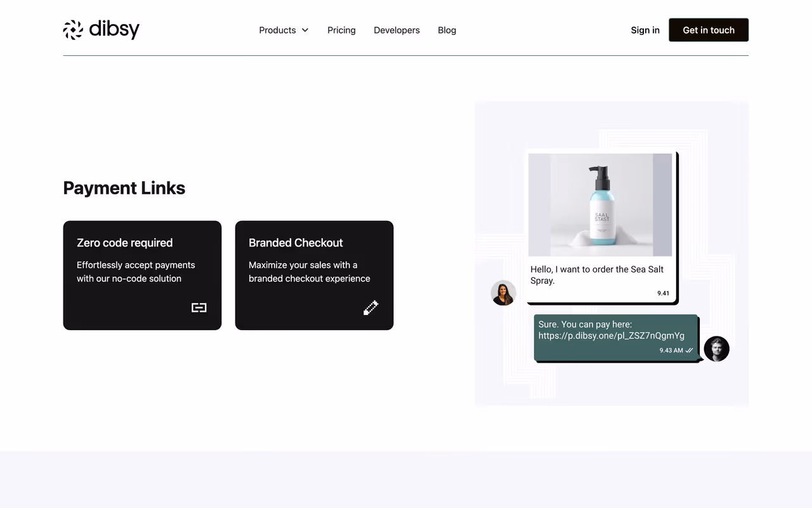The image size is (812, 508).
Task: Click the pencil icon on Branded Checkout card
Action: pos(371,307)
